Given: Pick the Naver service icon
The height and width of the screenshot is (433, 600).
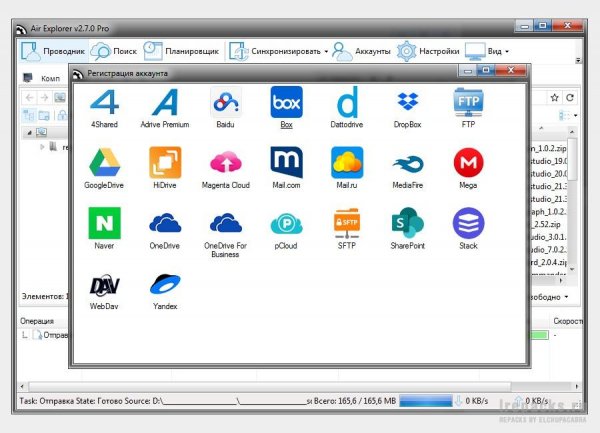Looking at the screenshot, I should click(x=104, y=229).
